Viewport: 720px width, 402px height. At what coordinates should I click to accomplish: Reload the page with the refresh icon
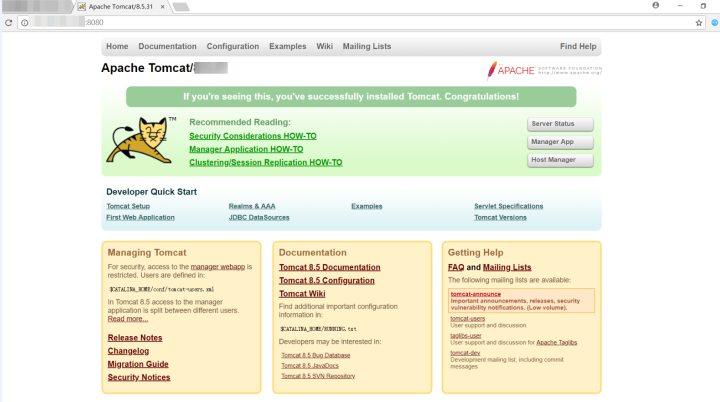pos(8,23)
